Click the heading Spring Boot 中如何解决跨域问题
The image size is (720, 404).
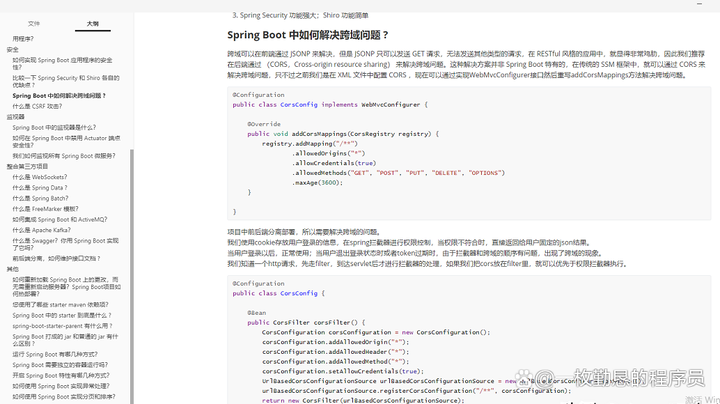click(x=308, y=35)
